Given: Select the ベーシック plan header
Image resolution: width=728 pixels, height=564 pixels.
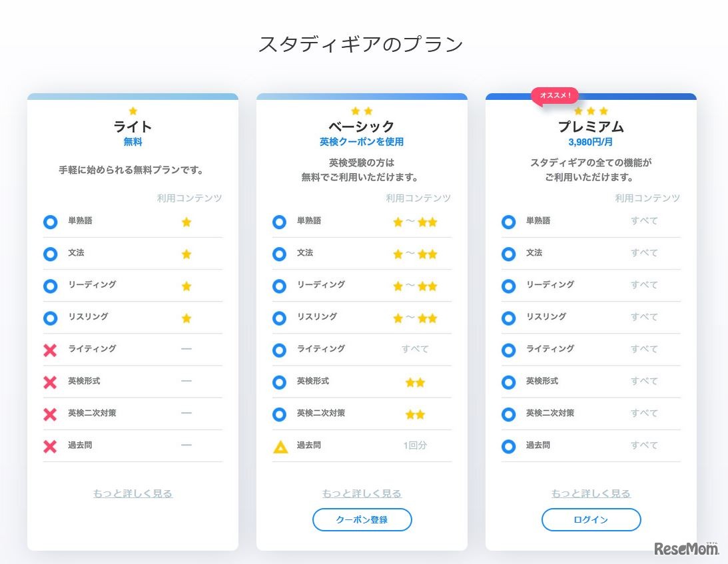Looking at the screenshot, I should 362,127.
